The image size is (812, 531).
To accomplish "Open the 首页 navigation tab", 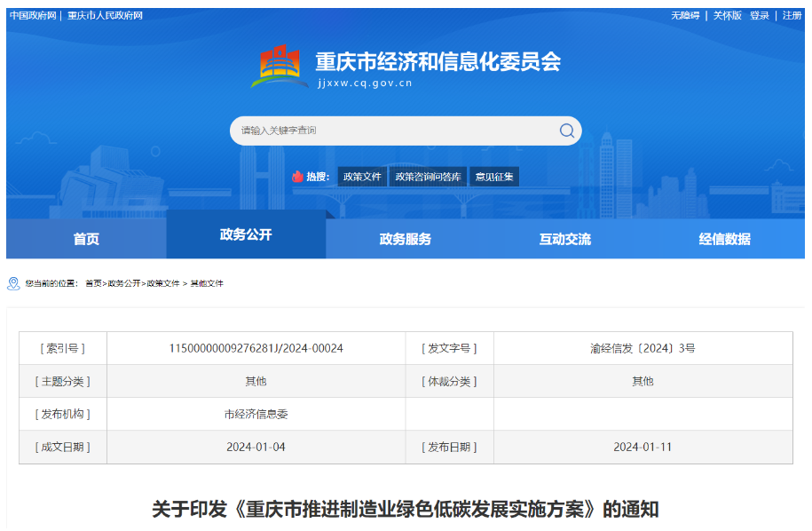I will pos(86,239).
